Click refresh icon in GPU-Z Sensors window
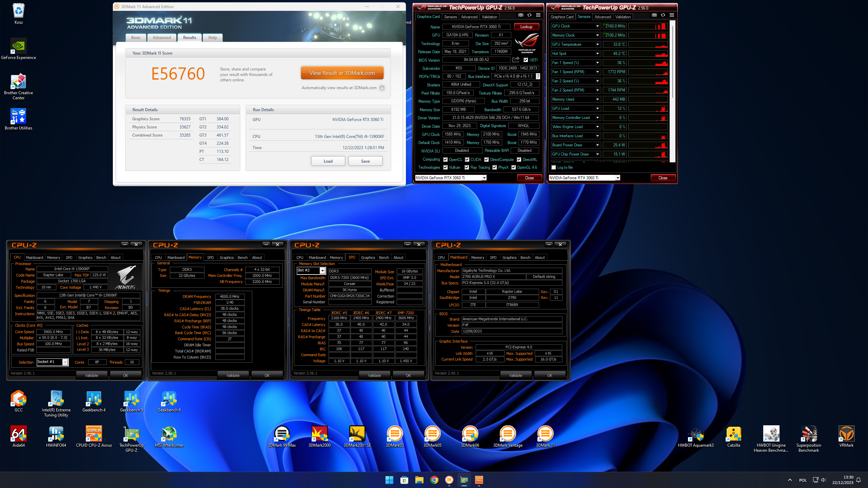Screen dimensions: 868x488 (x=663, y=15)
